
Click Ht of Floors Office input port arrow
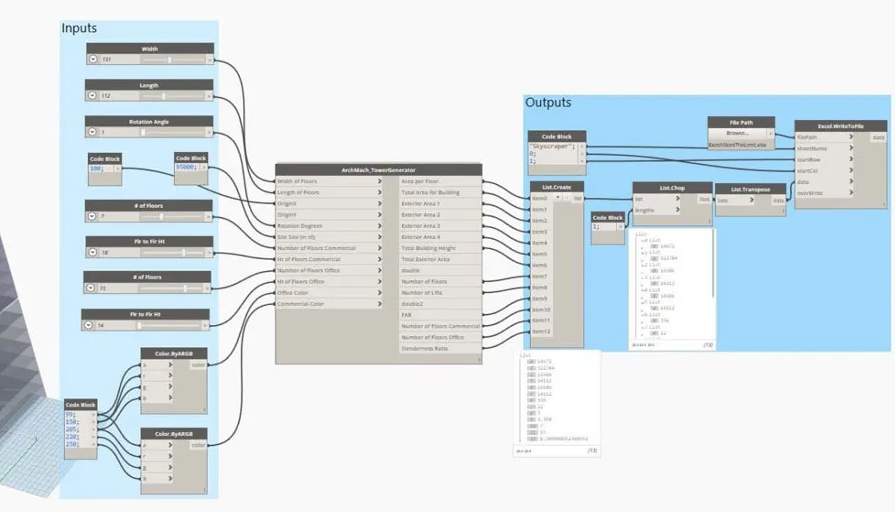click(380, 281)
